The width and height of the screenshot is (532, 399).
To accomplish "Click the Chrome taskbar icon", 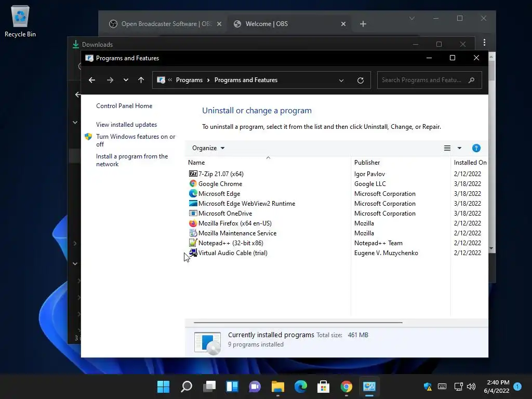I will click(x=346, y=387).
